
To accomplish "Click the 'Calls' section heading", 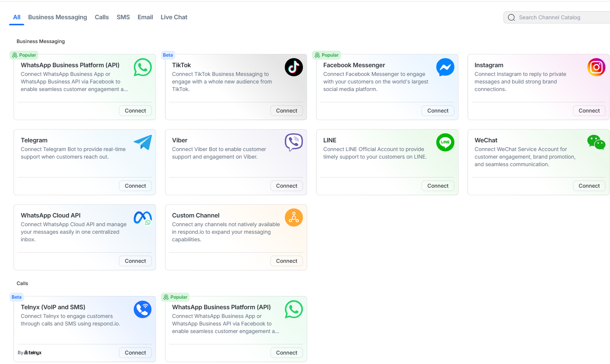I will (22, 283).
